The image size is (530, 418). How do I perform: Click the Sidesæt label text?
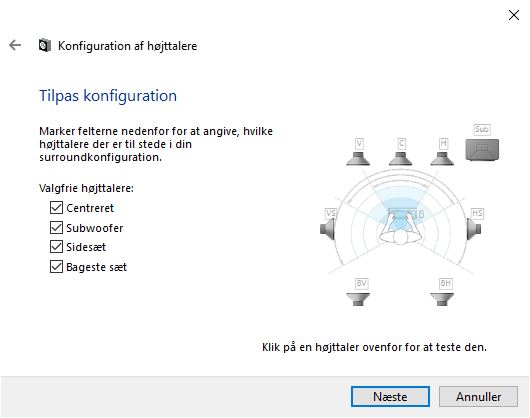86,247
